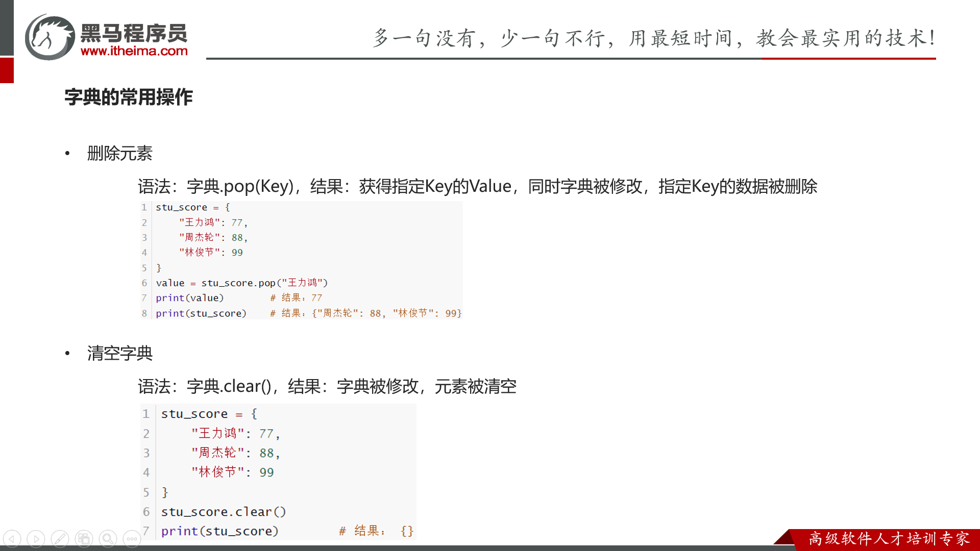Screen dimensions: 980x551
Task: Click the 高级软件人才培训专家 footer banner
Action: [888, 539]
